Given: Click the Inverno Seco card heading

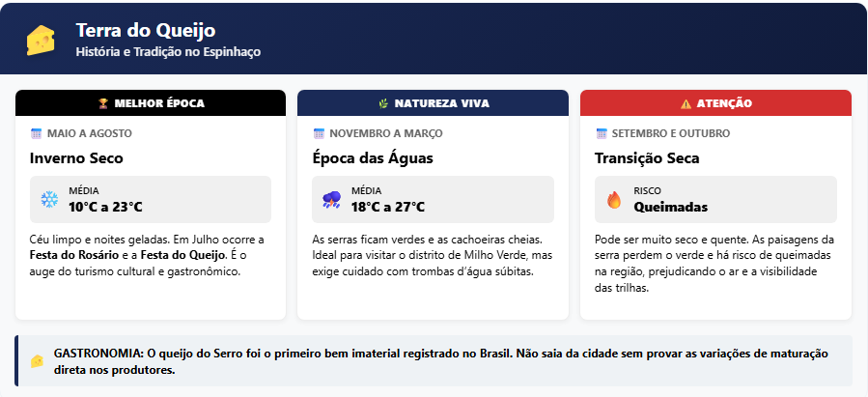Looking at the screenshot, I should (x=76, y=158).
